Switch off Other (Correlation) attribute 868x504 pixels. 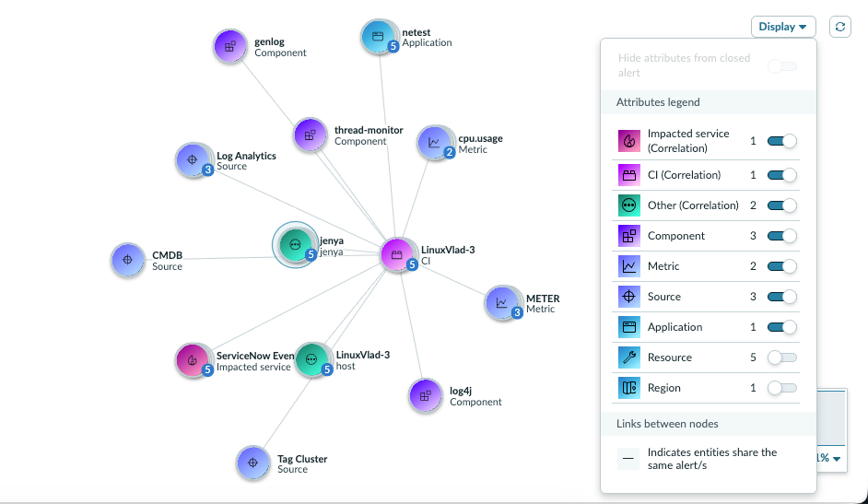(x=782, y=205)
